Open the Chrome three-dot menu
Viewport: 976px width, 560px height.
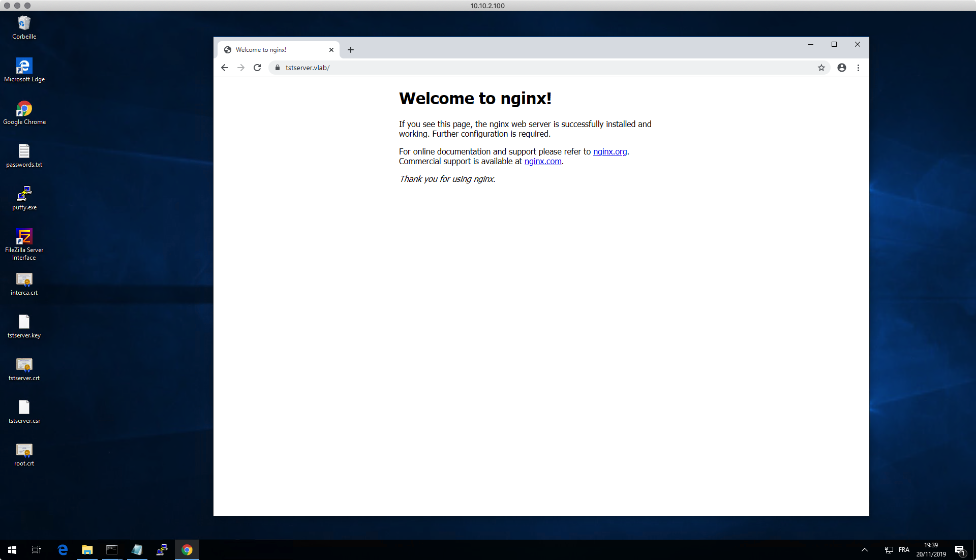pos(858,68)
